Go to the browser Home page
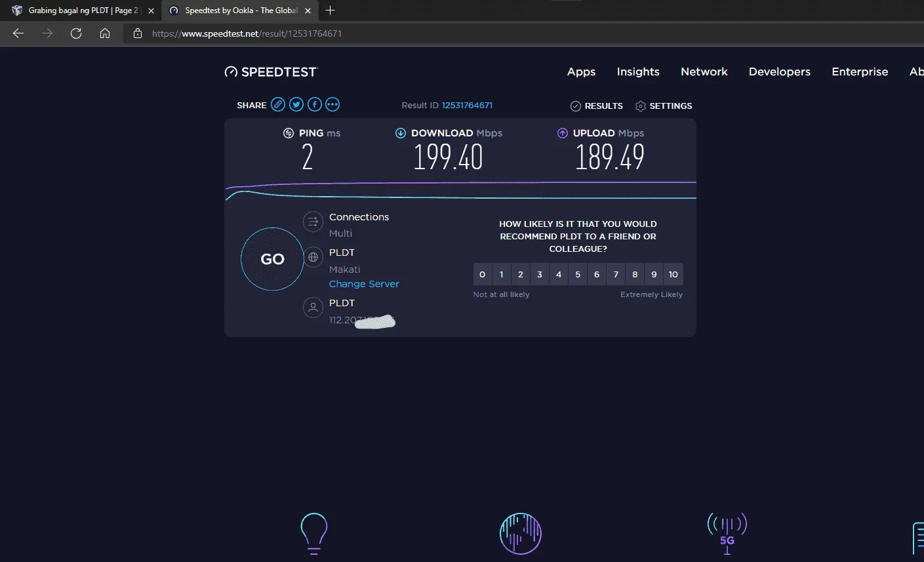924x562 pixels. tap(105, 33)
